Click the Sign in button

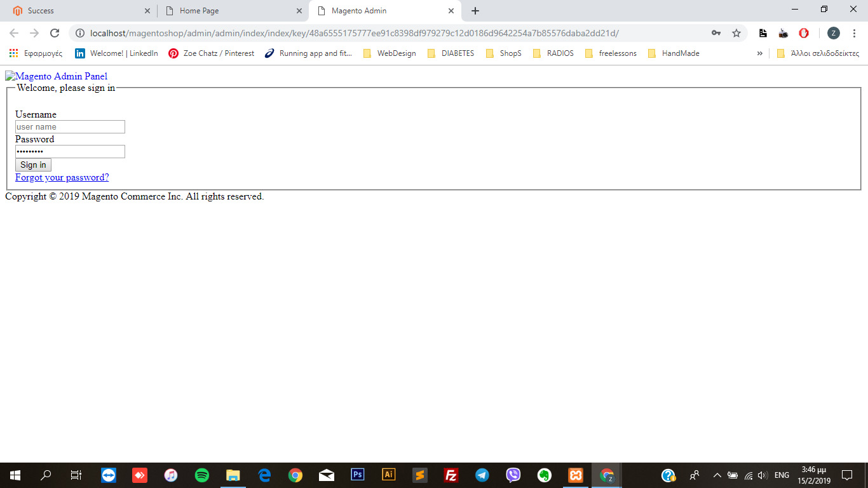pyautogui.click(x=33, y=165)
